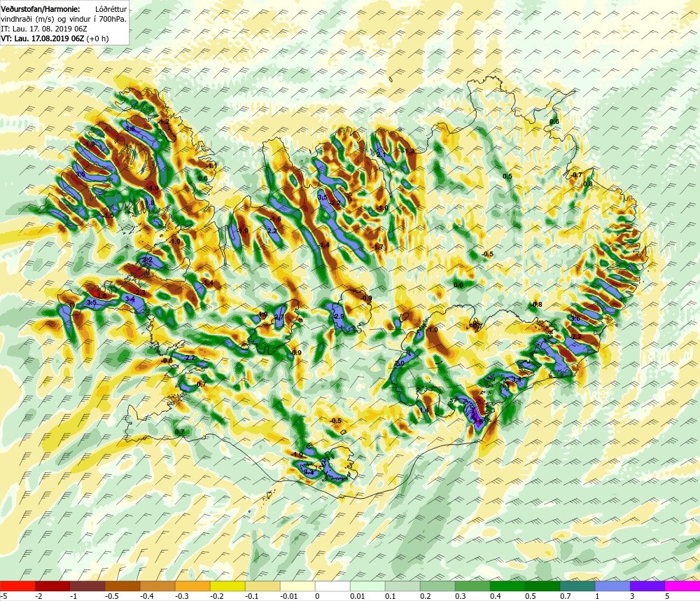Pick the orange swatch between -0.3 and -0.2

192,586
